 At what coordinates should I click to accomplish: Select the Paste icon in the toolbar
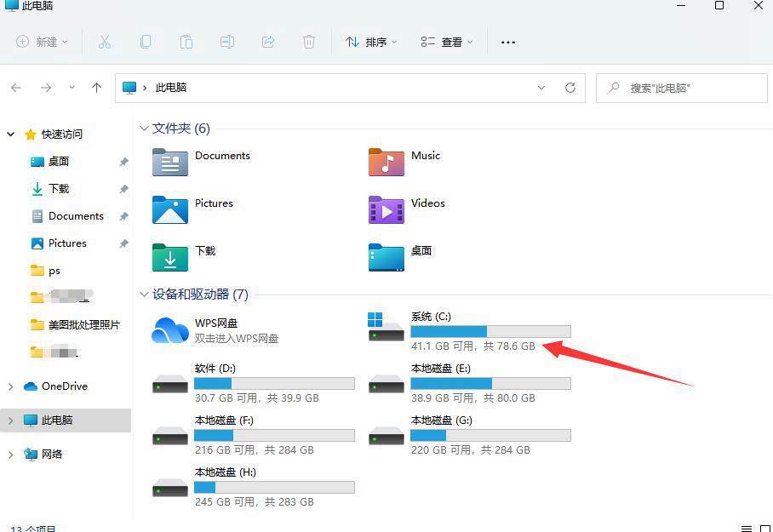pos(186,41)
